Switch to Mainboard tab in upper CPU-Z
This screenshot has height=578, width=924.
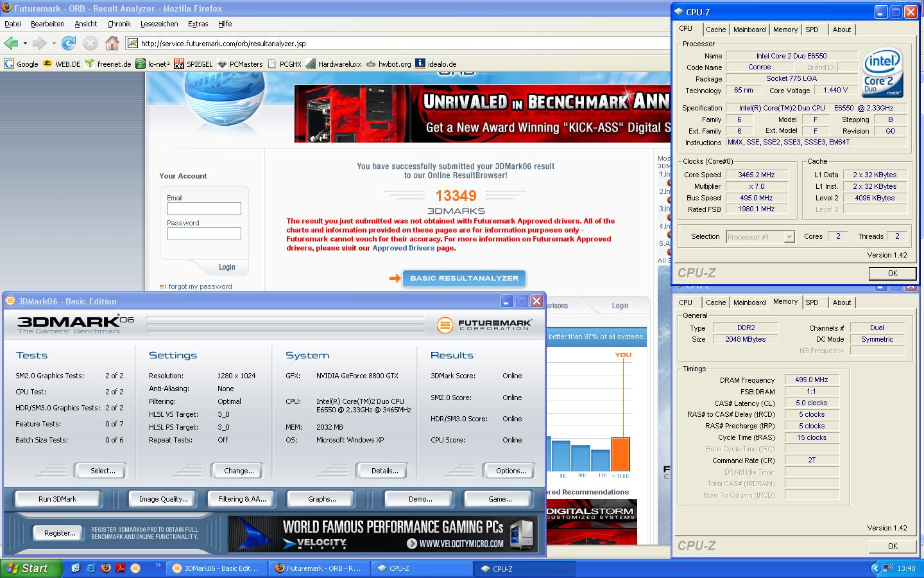tap(749, 30)
